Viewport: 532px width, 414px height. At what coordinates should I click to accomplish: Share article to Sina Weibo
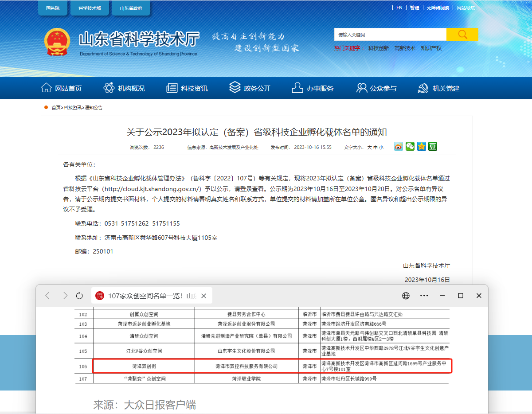point(399,146)
